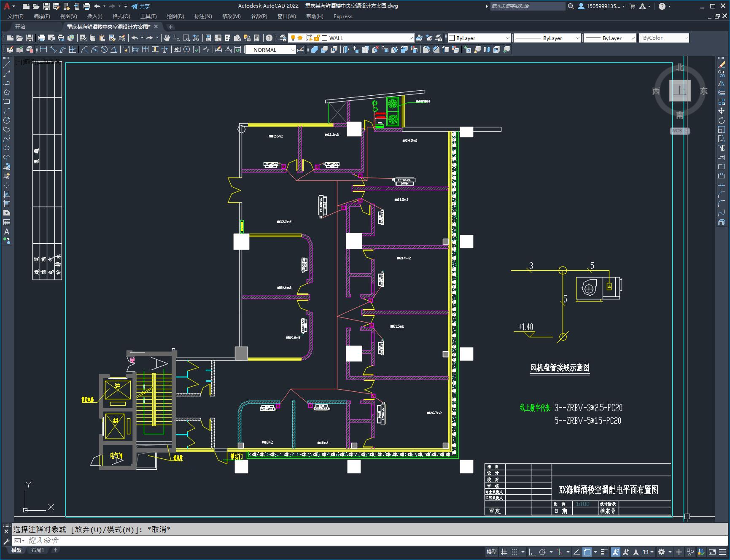Open the Layer Properties Manager icon
730x560 pixels.
click(283, 38)
